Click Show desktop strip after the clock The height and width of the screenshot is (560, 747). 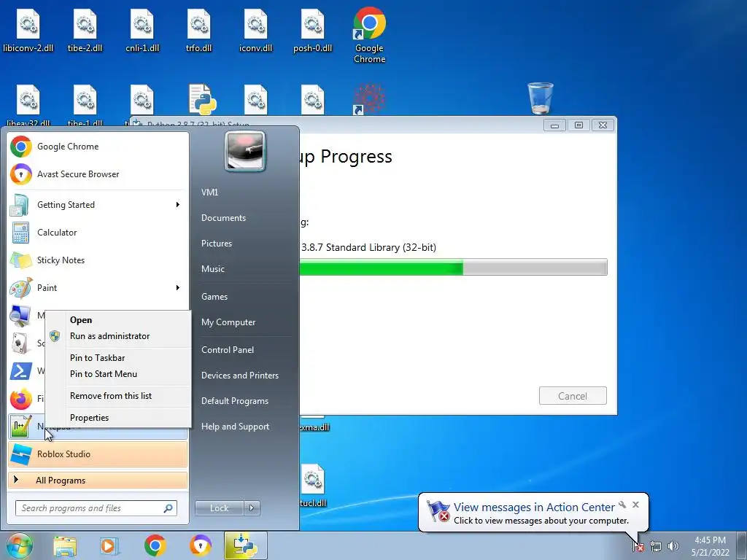(742, 545)
